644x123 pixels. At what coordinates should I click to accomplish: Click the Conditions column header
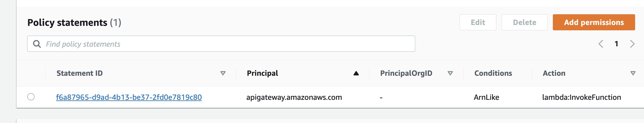[493, 73]
